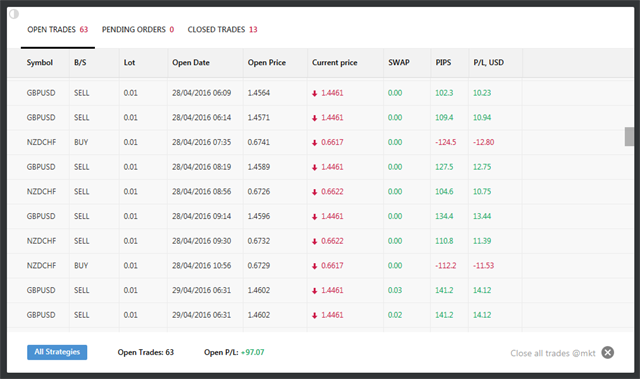This screenshot has width=640, height=379.
Task: Click the P/L value -12.80
Action: (483, 142)
